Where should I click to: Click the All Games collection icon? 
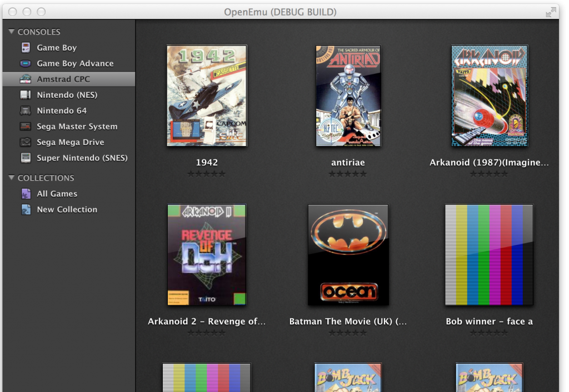(26, 194)
